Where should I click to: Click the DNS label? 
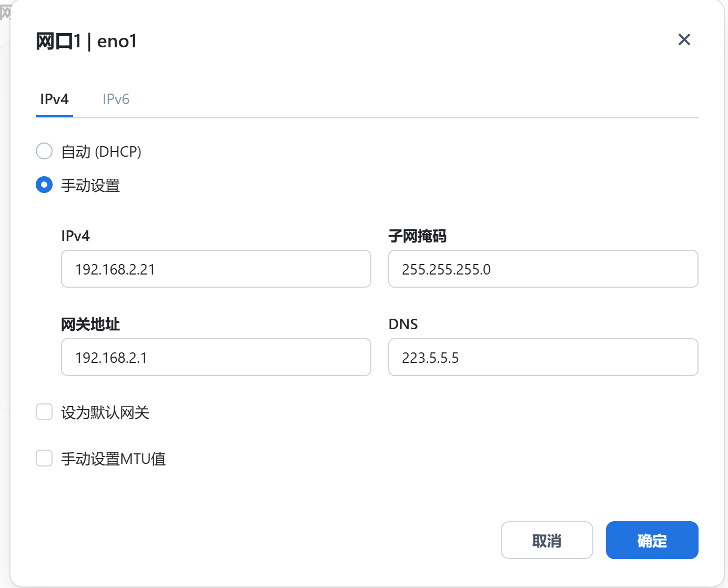click(403, 325)
